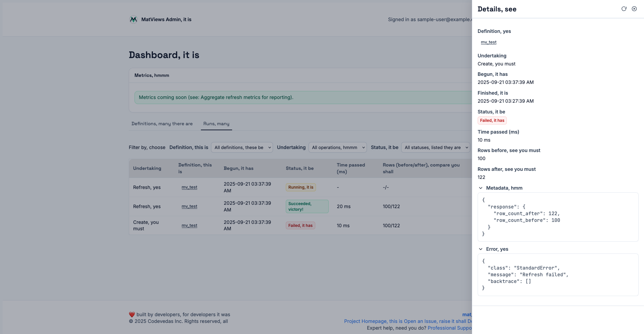The width and height of the screenshot is (644, 334).
Task: Collapse the Metadata section chevron
Action: coord(481,188)
